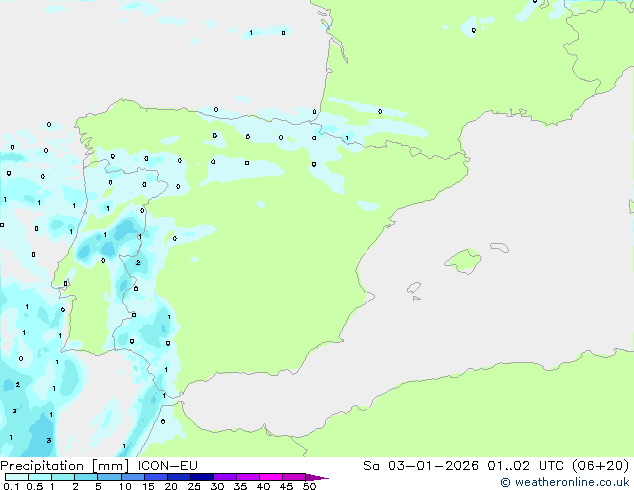The width and height of the screenshot is (634, 490).
Task: Click the Ibiza island outline
Action: pos(414,288)
